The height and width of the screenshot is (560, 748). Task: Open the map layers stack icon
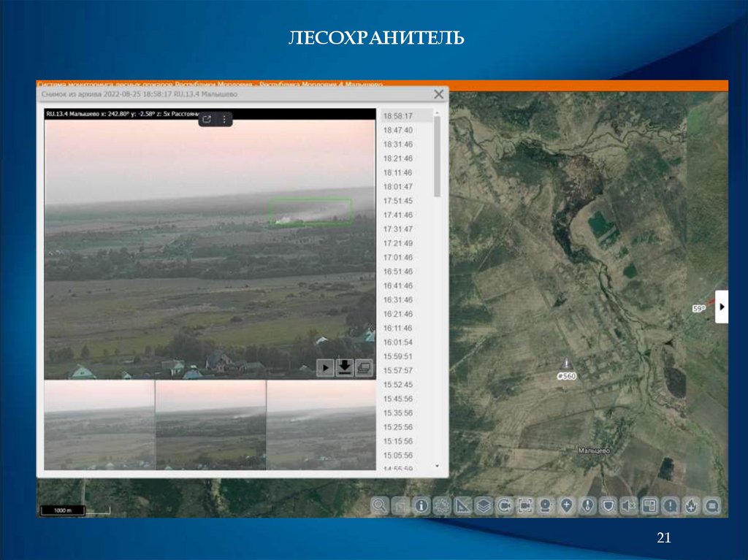click(x=484, y=505)
